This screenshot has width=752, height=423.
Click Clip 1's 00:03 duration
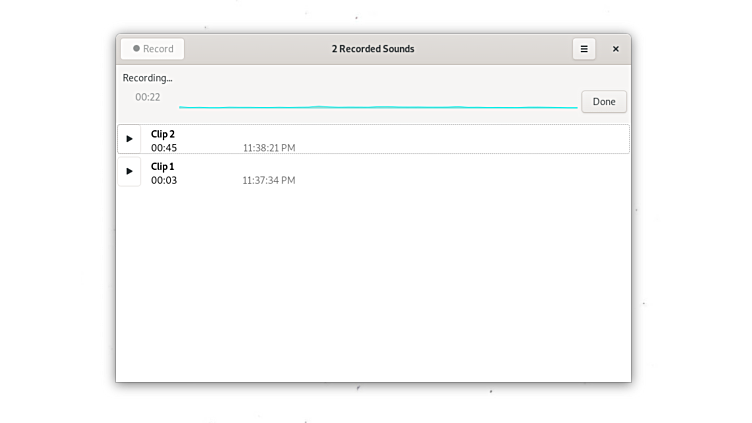(164, 180)
